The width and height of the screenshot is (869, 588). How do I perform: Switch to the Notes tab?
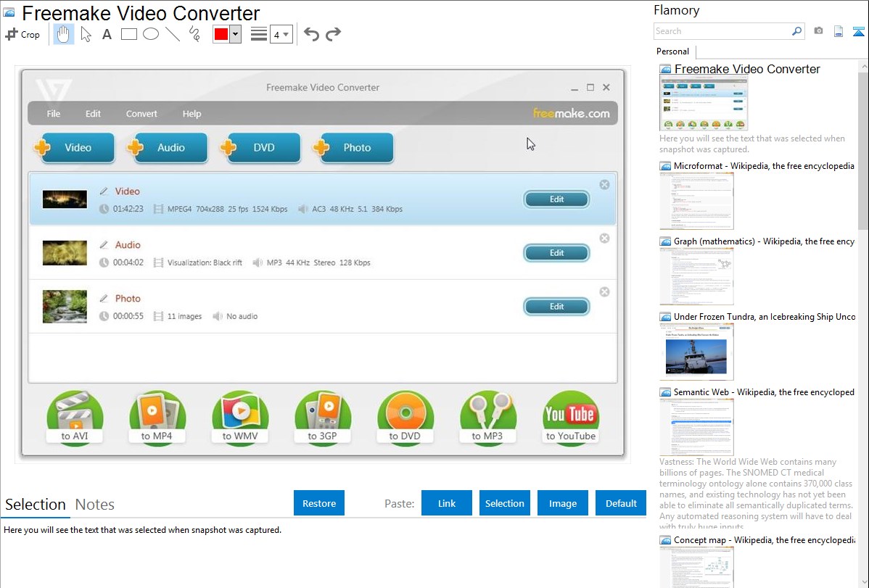pos(95,505)
